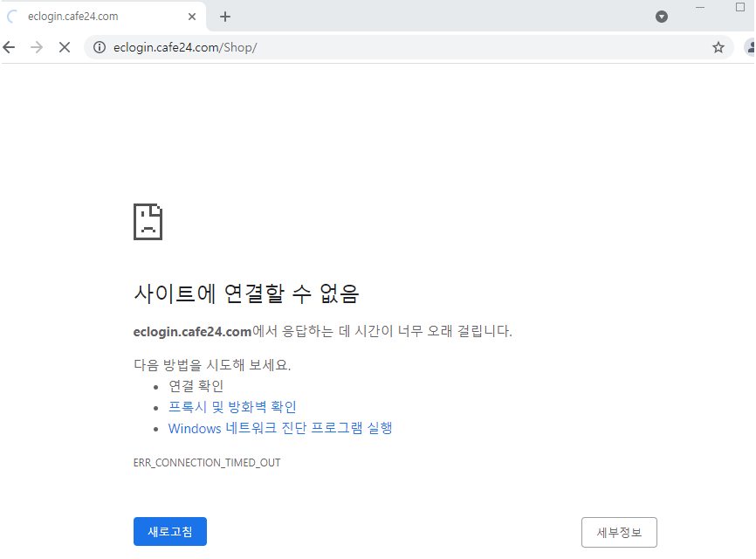756x559 pixels.
Task: Bookmark this page with the star icon
Action: pos(718,47)
